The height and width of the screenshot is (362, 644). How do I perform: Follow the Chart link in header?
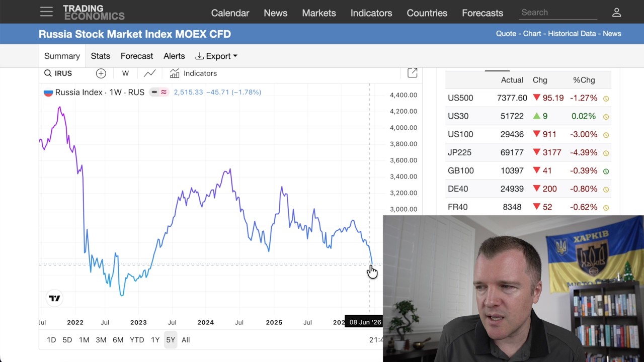pos(532,34)
